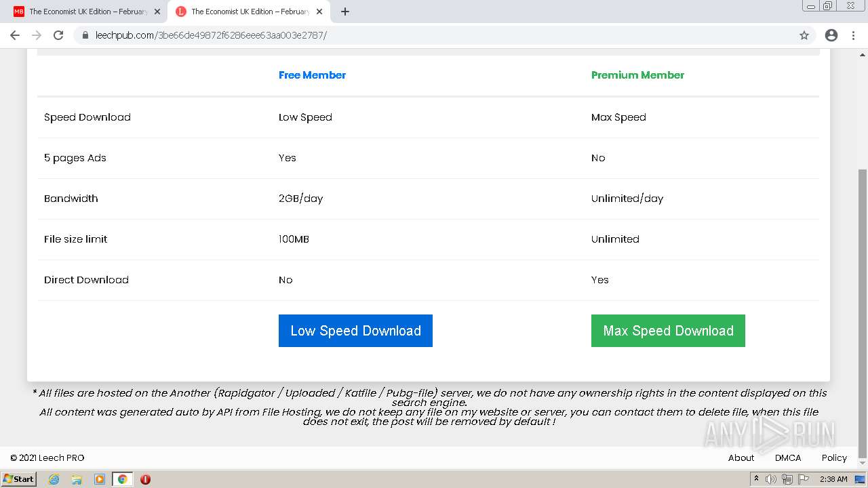The height and width of the screenshot is (488, 868).
Task: Click the Premium Member heading
Action: tap(637, 75)
